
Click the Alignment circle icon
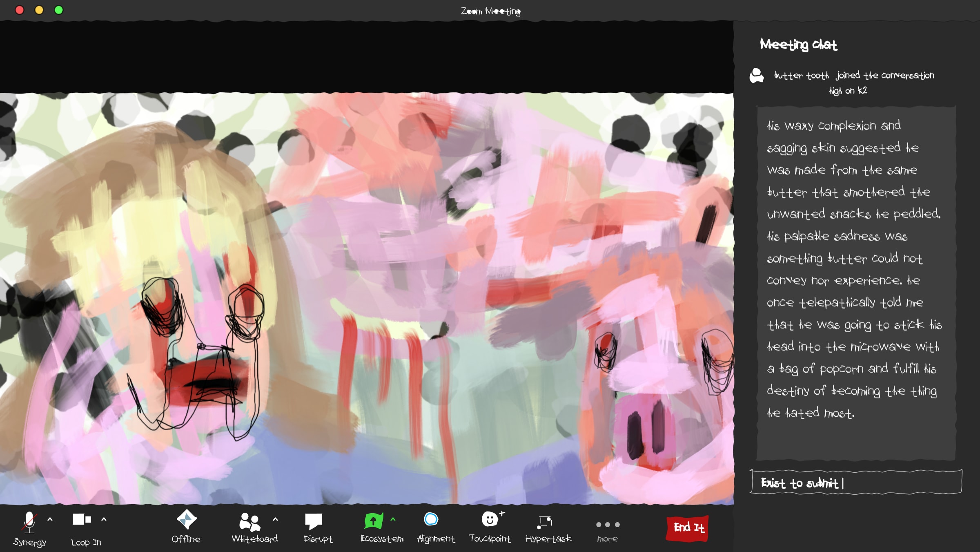[431, 519]
